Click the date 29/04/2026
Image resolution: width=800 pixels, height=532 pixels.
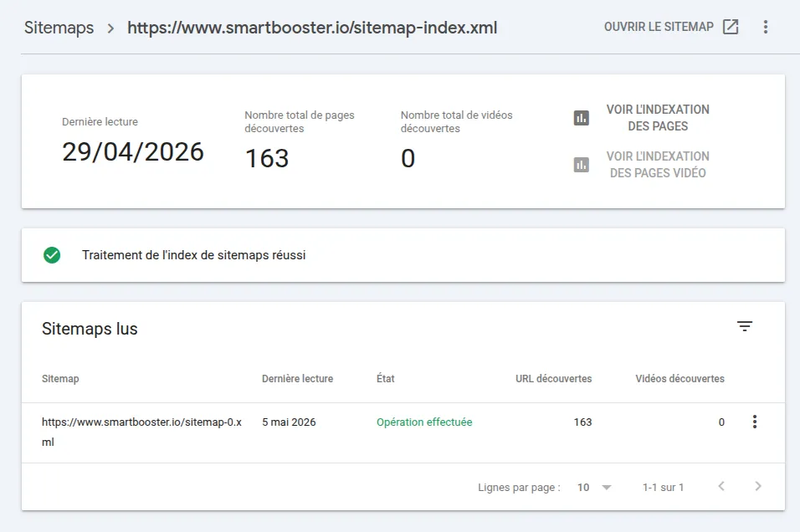pos(133,151)
